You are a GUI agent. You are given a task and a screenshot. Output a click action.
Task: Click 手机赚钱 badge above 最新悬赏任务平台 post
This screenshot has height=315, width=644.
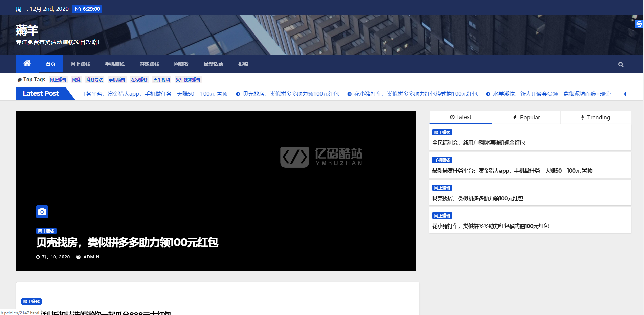click(442, 160)
